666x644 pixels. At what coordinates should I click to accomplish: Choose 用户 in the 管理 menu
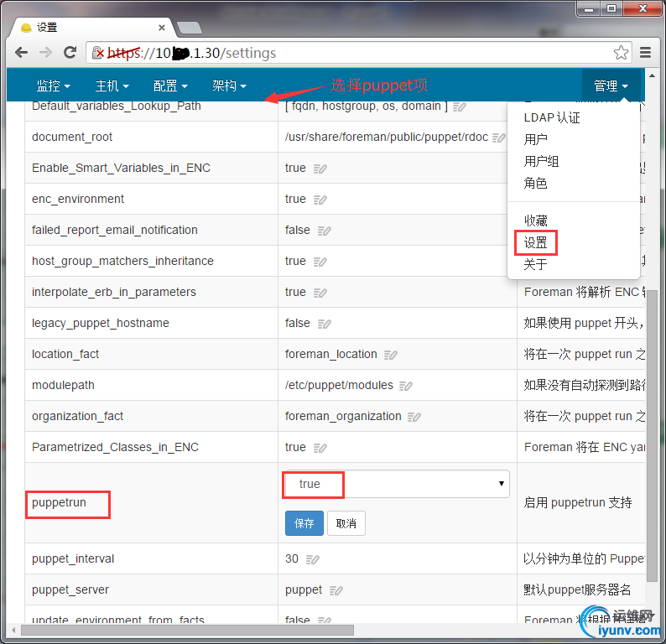(x=535, y=139)
